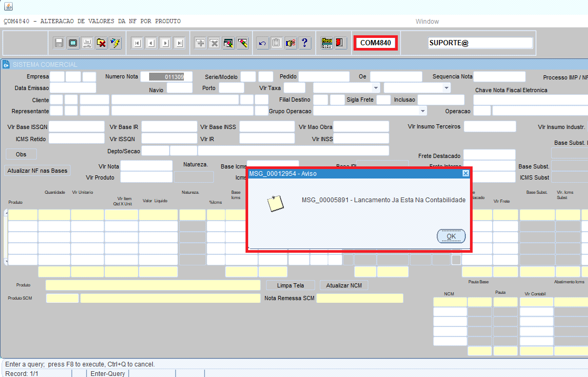This screenshot has height=377, width=588.
Task: Expand the Grupo Operacao dropdown
Action: click(x=423, y=111)
